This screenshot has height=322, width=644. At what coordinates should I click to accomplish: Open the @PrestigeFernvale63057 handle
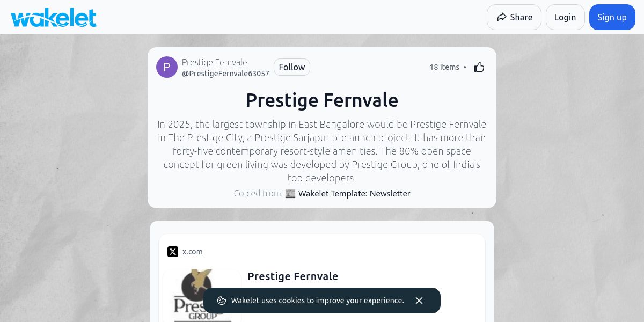pyautogui.click(x=225, y=74)
